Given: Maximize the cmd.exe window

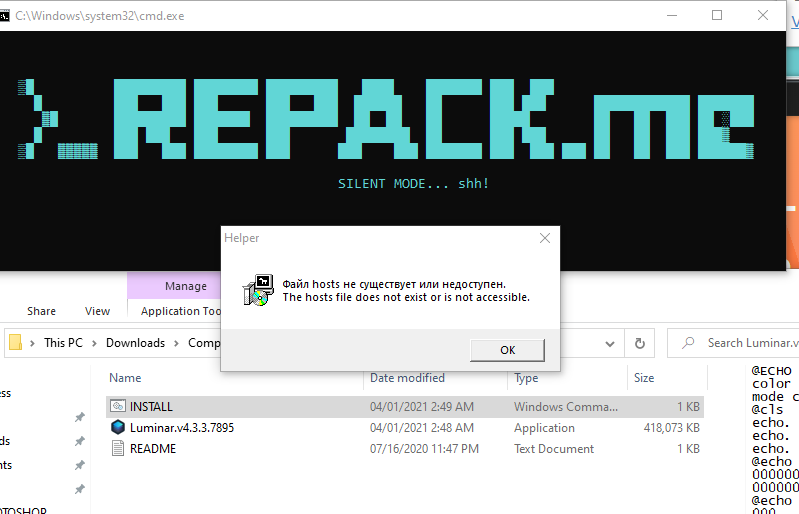Looking at the screenshot, I should (x=717, y=15).
